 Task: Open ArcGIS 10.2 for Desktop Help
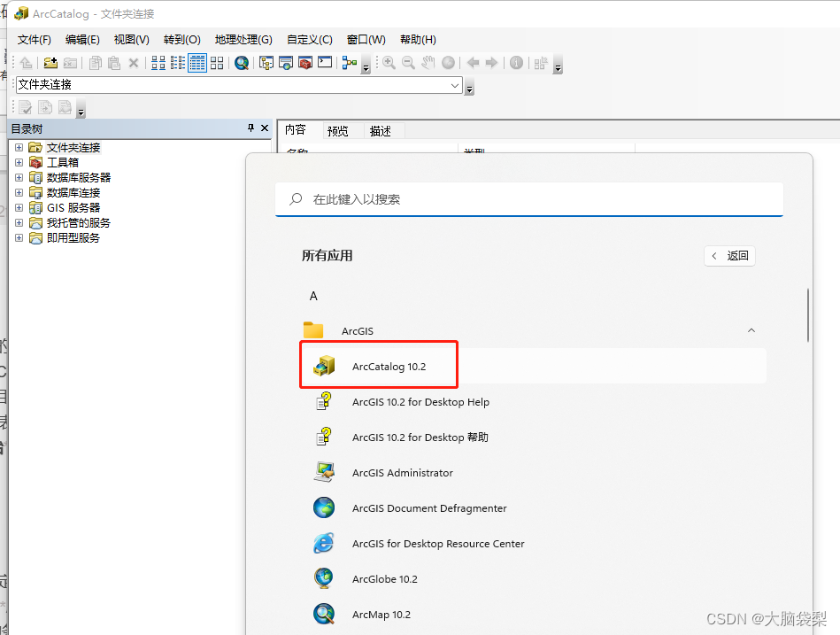pos(533,402)
